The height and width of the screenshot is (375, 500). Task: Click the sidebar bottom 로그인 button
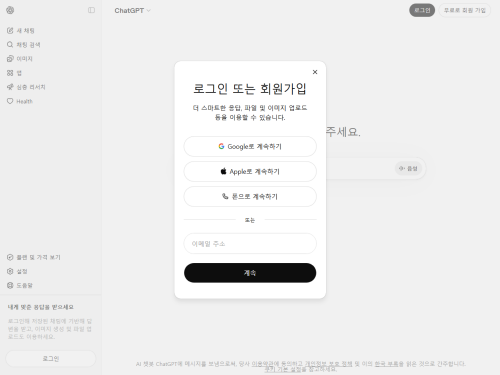[x=51, y=359]
